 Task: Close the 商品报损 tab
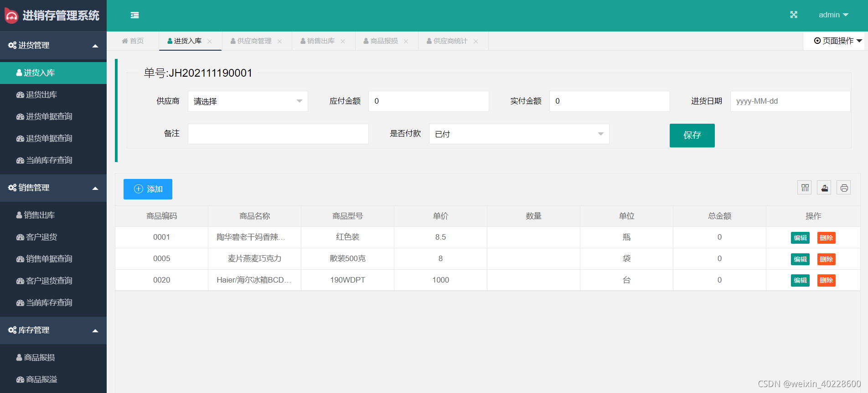click(x=406, y=42)
